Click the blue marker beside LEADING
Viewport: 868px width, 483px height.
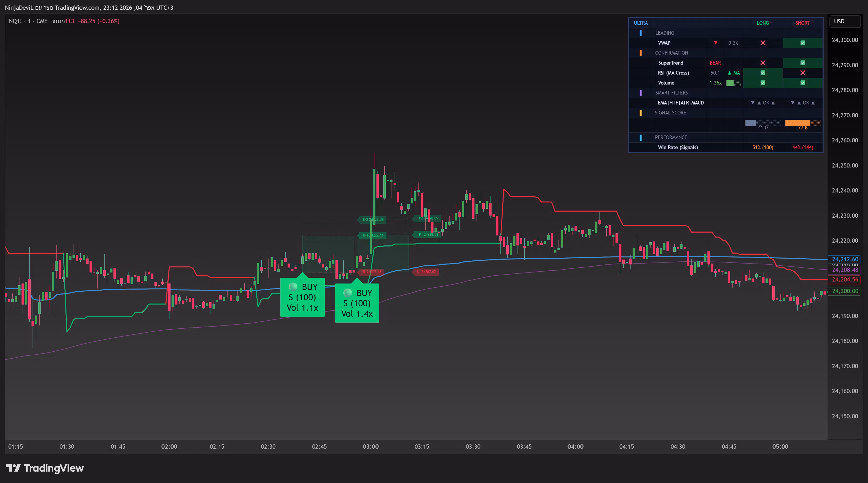click(640, 33)
